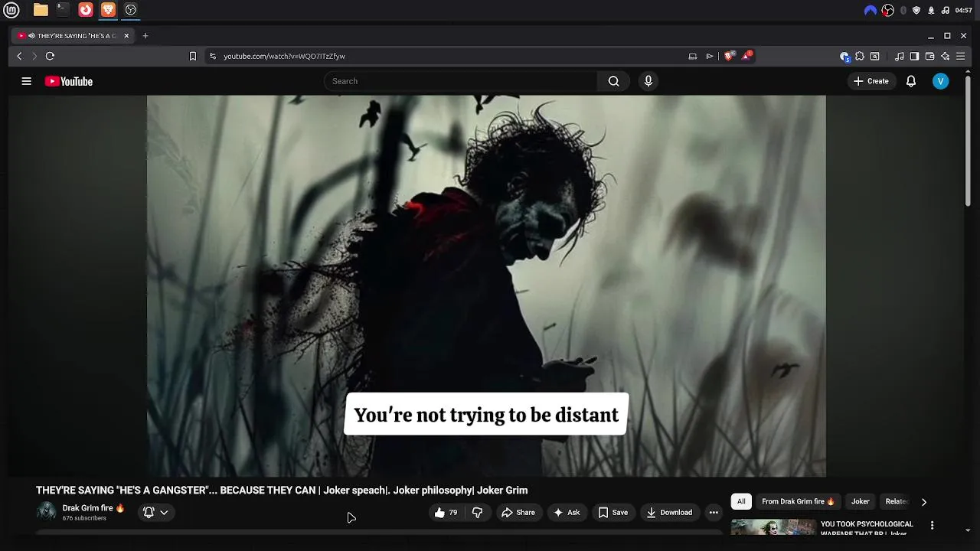This screenshot has width=980, height=551.
Task: Like the video with thumbs-up button
Action: (x=446, y=513)
